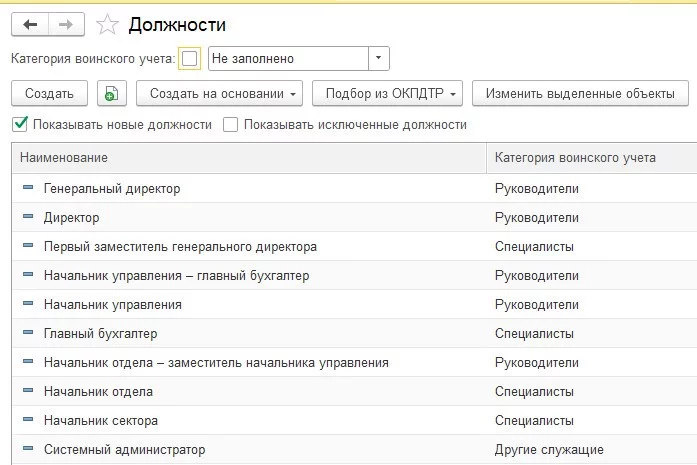Click Специалисты in the Главный бухгалтер row

(x=534, y=333)
